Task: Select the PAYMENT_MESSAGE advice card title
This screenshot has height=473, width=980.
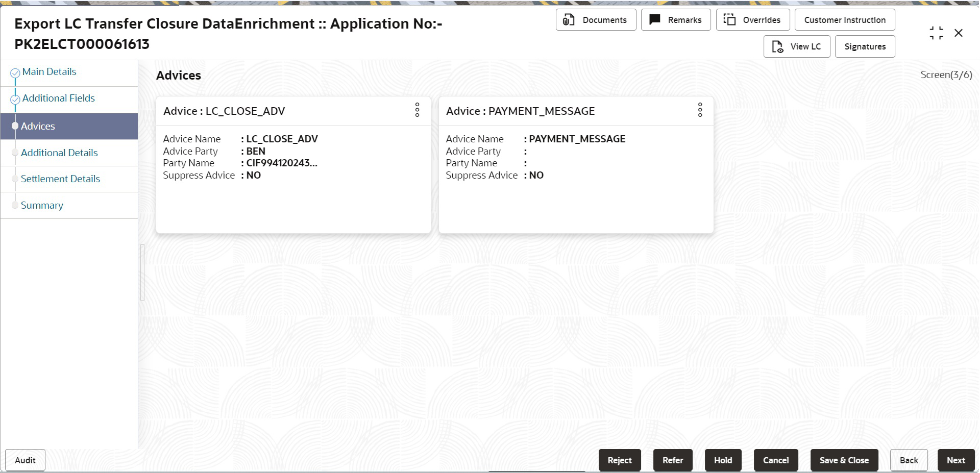Action: coord(521,111)
